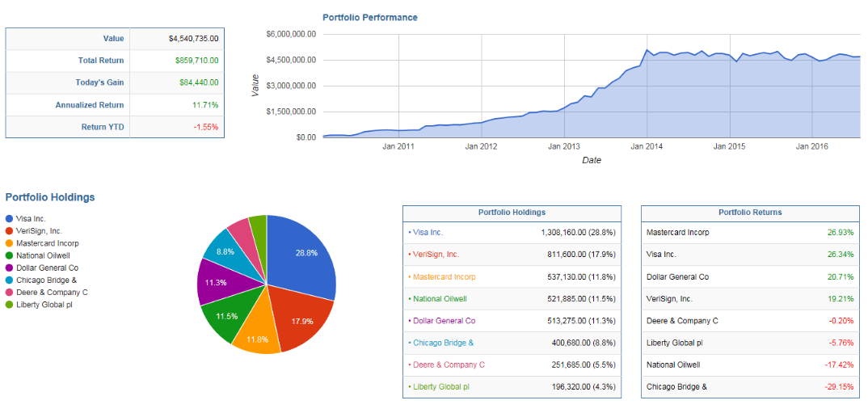Click the 1,308,160.00 (28.8%) holding value
The height and width of the screenshot is (413, 868).
[579, 233]
